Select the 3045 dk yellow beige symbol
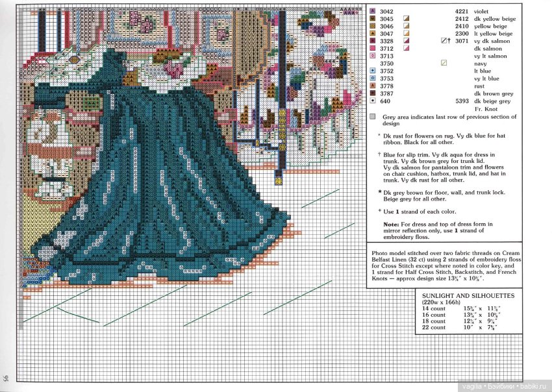The height and width of the screenshot is (392, 552). point(371,19)
